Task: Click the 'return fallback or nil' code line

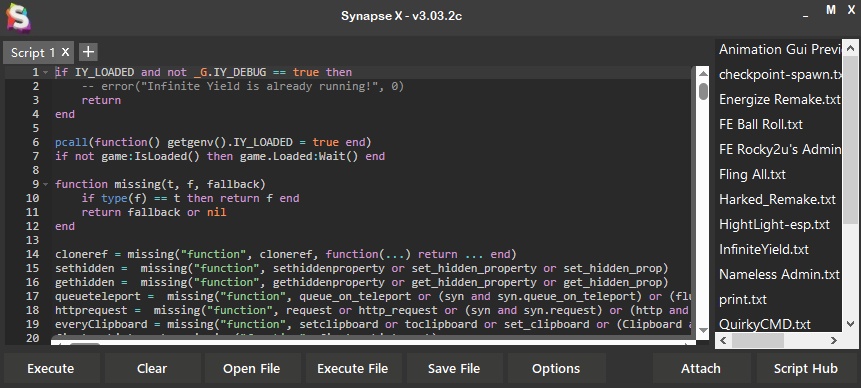Action: click(x=154, y=212)
